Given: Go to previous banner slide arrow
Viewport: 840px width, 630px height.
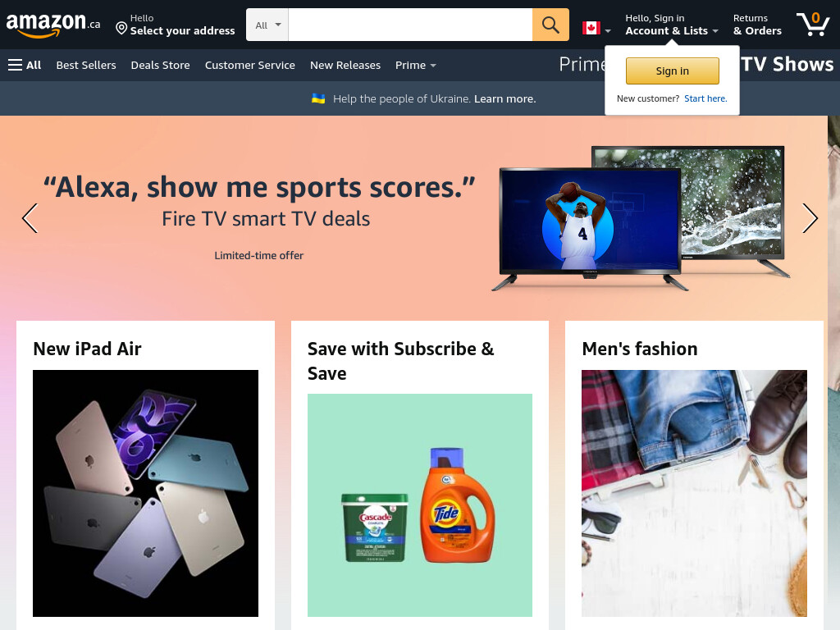Looking at the screenshot, I should [30, 218].
